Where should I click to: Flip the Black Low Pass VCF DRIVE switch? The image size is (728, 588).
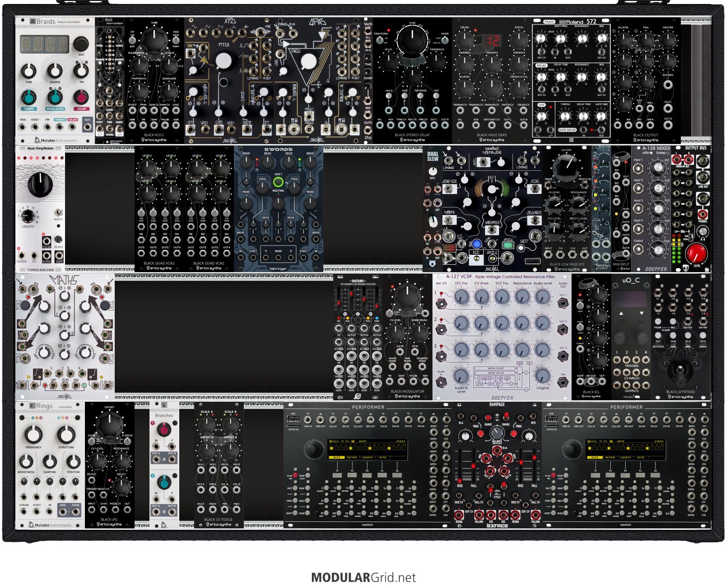pos(549,185)
